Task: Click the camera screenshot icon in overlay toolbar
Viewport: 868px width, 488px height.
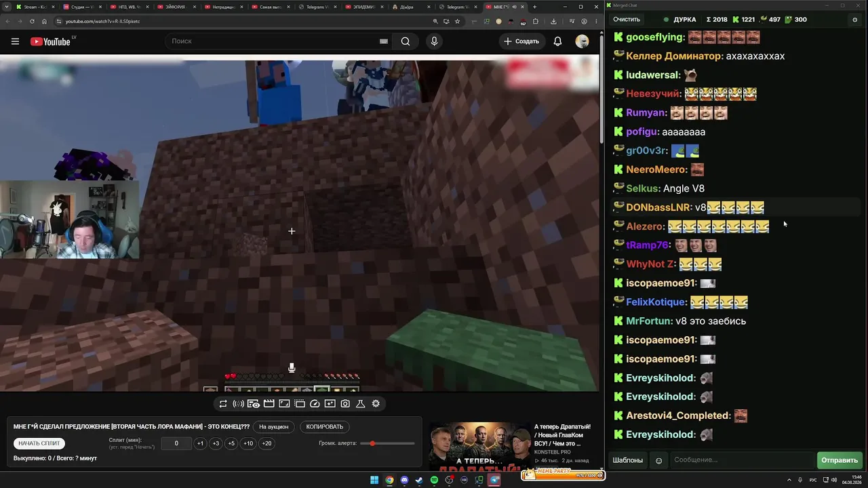Action: pos(345,404)
